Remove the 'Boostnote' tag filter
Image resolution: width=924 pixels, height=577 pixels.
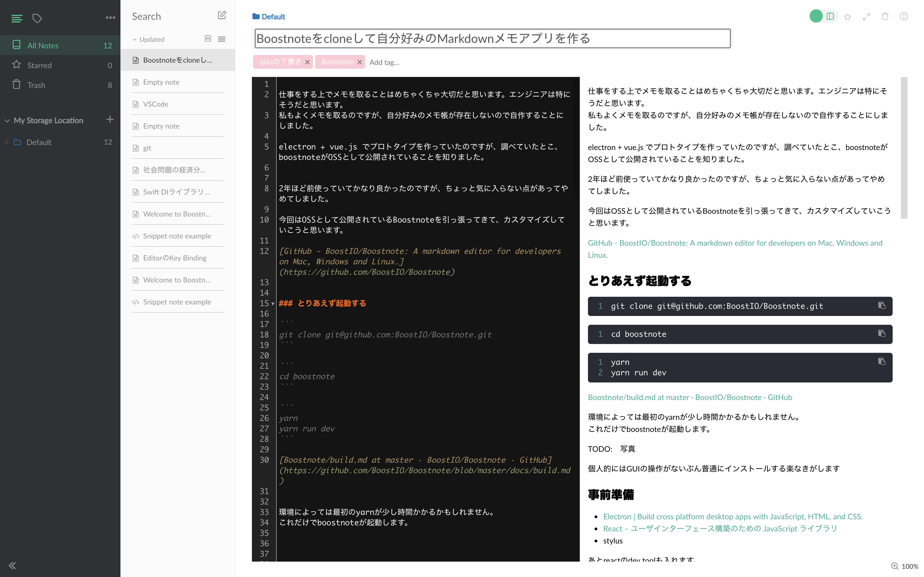(359, 62)
